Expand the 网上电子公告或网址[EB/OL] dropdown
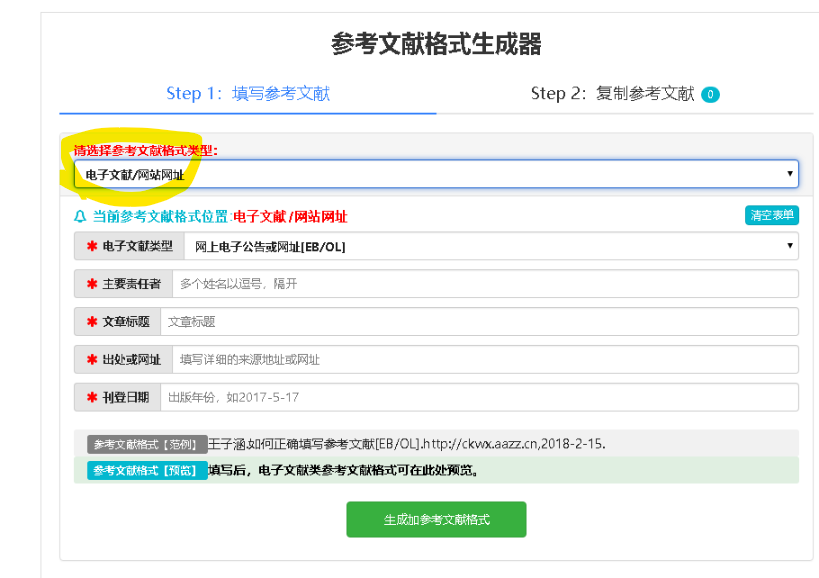Image resolution: width=819 pixels, height=578 pixels. (x=491, y=246)
